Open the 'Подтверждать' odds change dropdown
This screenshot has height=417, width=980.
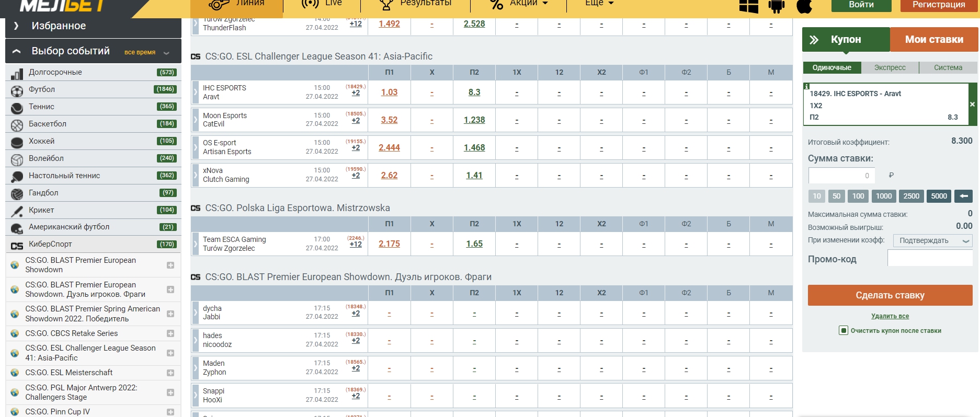click(x=932, y=240)
